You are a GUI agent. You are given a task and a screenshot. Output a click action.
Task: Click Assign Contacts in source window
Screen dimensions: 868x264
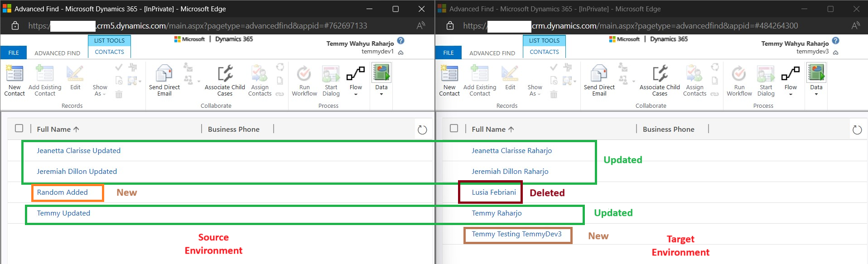(x=260, y=81)
